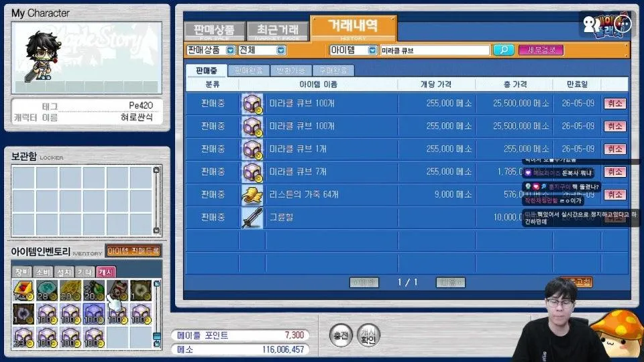Click the item name 리스튼의 가죽 64개
The image size is (644, 362).
coord(303,194)
